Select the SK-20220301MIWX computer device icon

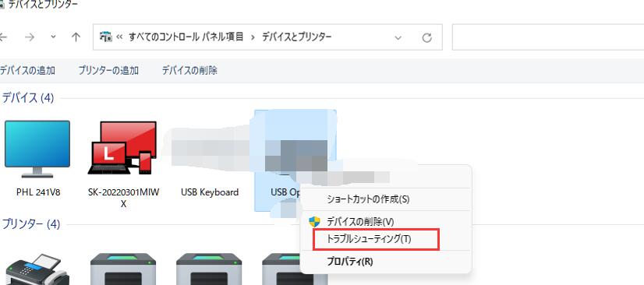point(123,148)
